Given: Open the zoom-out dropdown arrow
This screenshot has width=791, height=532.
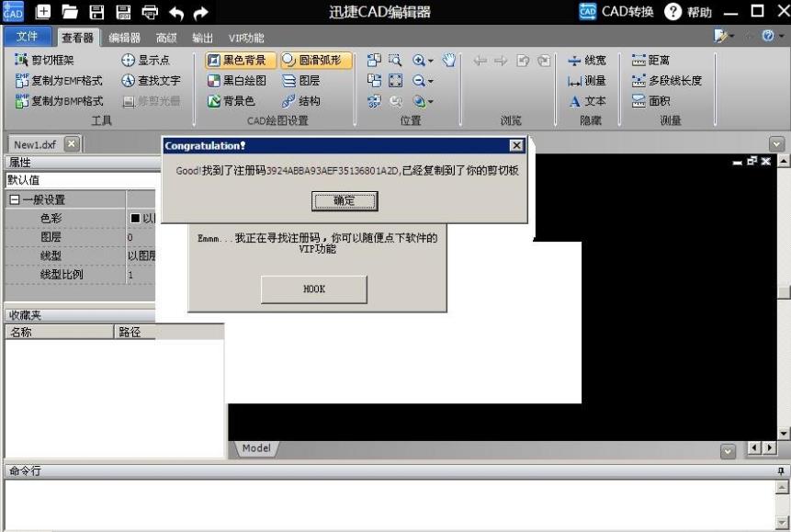Looking at the screenshot, I should pyautogui.click(x=430, y=81).
